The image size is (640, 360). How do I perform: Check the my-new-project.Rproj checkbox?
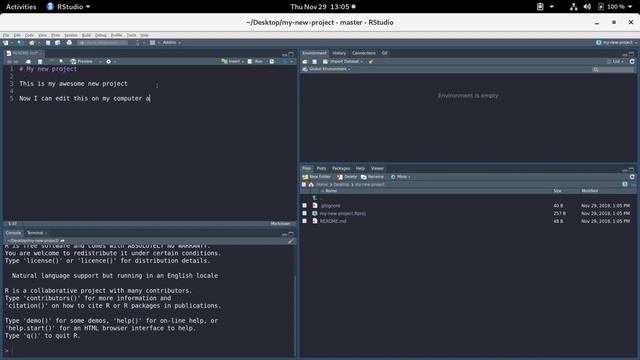[x=304, y=213]
